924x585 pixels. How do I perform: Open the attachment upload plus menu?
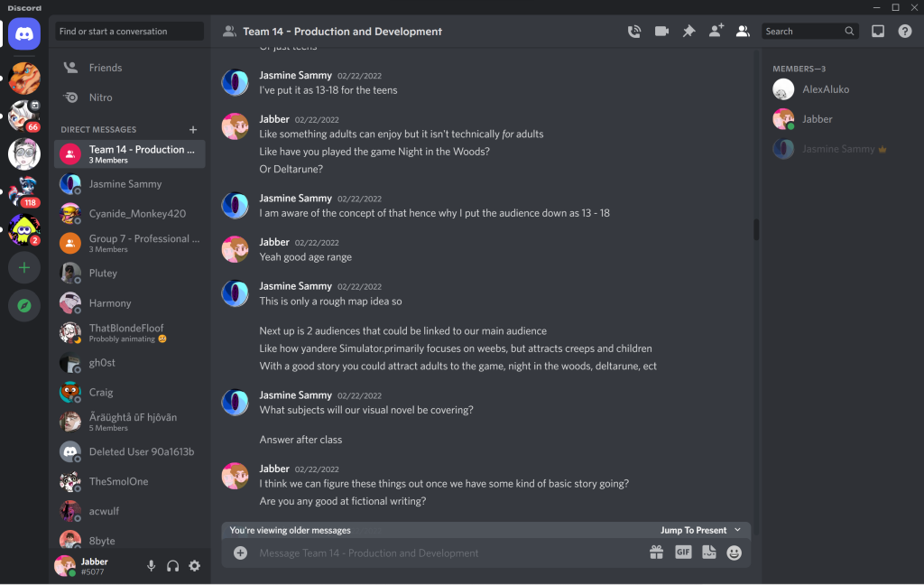(240, 552)
